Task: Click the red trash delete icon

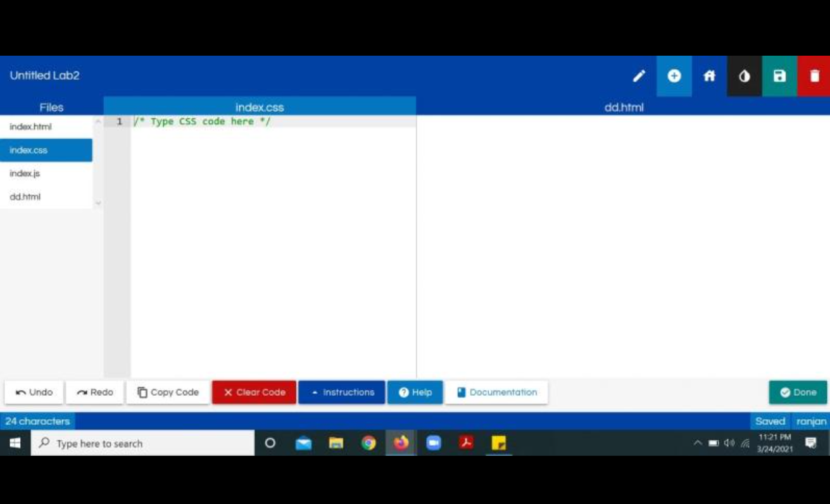Action: 814,76
